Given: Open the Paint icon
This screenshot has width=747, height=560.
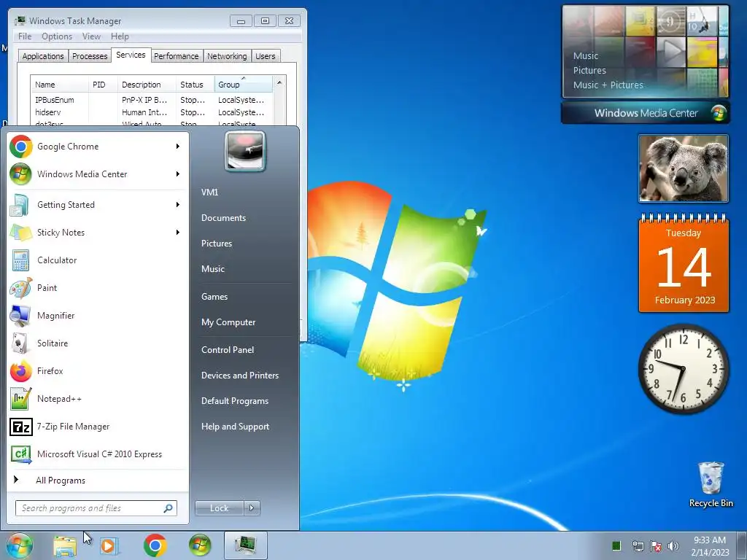Looking at the screenshot, I should click(x=20, y=287).
